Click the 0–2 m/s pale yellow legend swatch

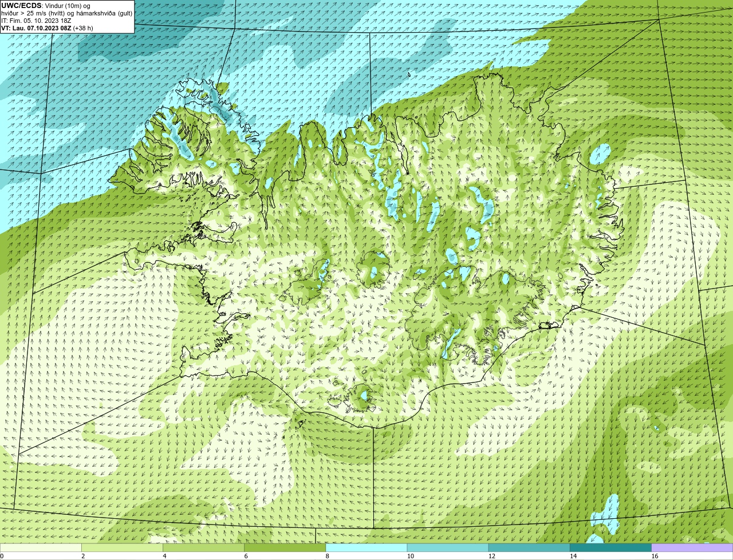tap(41, 547)
